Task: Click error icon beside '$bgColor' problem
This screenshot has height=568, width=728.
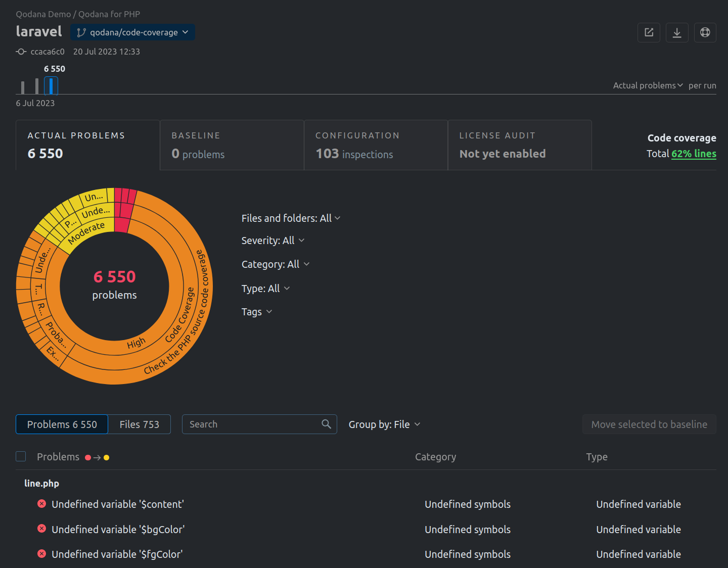Action: (x=42, y=529)
